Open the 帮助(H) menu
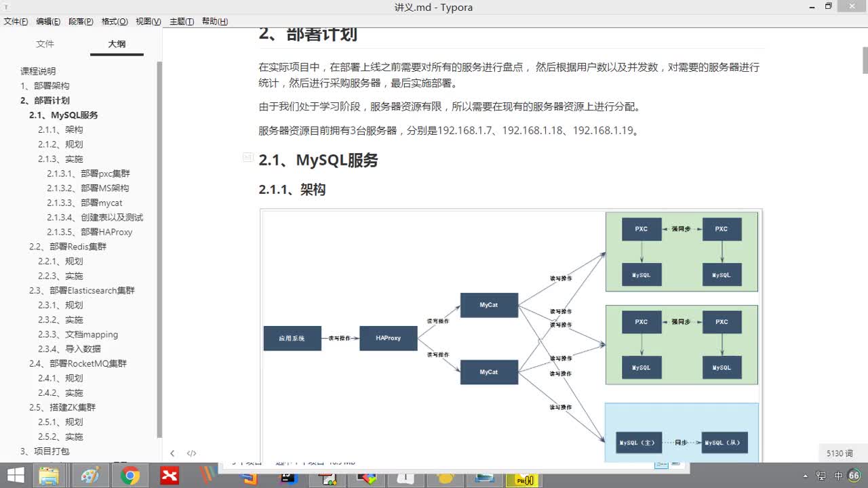The image size is (868, 488). click(215, 22)
